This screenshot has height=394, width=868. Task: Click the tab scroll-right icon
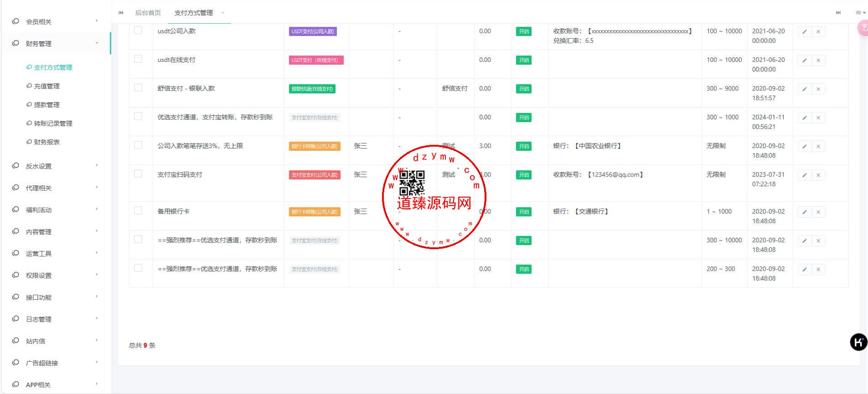tap(838, 13)
